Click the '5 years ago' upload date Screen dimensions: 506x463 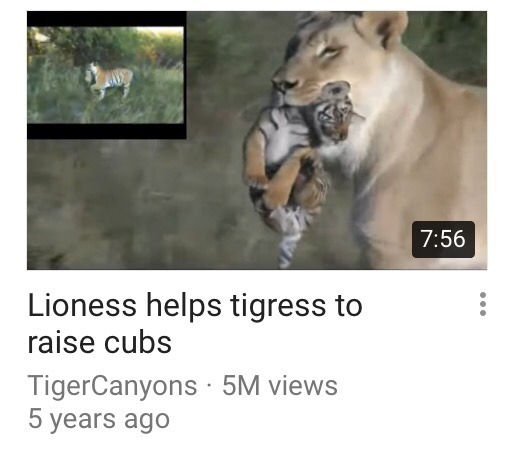tap(99, 419)
